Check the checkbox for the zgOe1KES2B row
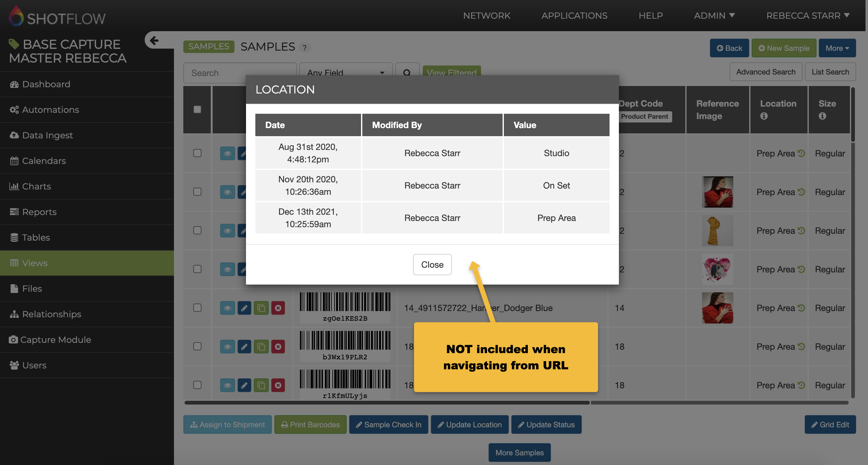 pyautogui.click(x=197, y=308)
